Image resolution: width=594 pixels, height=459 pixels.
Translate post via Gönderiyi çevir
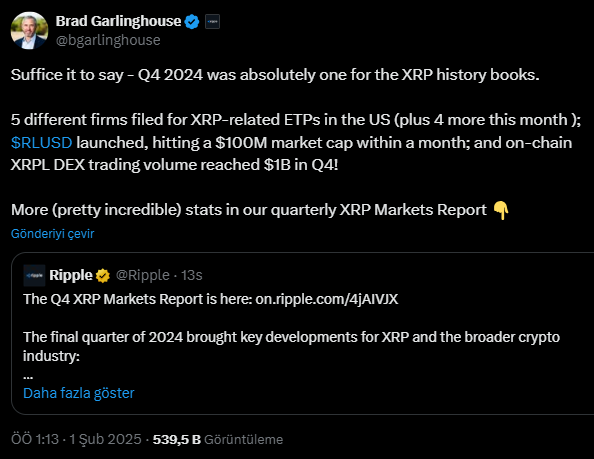(x=52, y=234)
